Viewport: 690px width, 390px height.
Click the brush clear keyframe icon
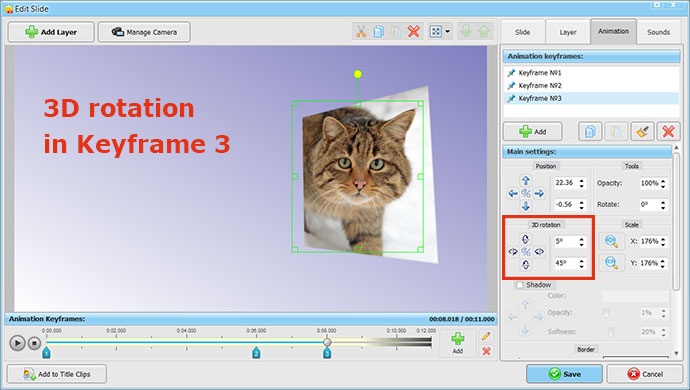pos(642,132)
